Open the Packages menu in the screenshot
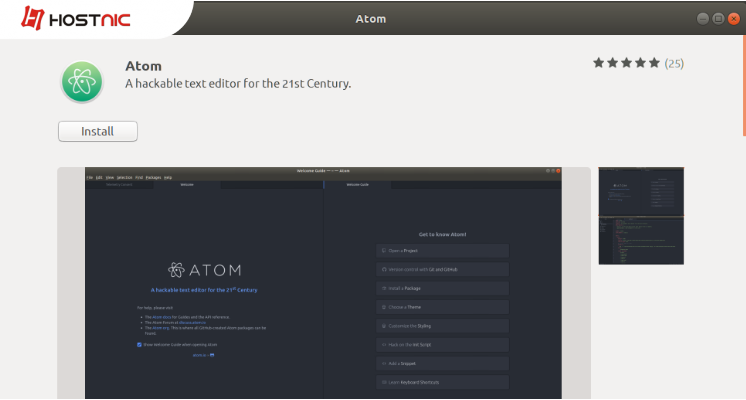Image resolution: width=746 pixels, height=400 pixels. click(153, 177)
